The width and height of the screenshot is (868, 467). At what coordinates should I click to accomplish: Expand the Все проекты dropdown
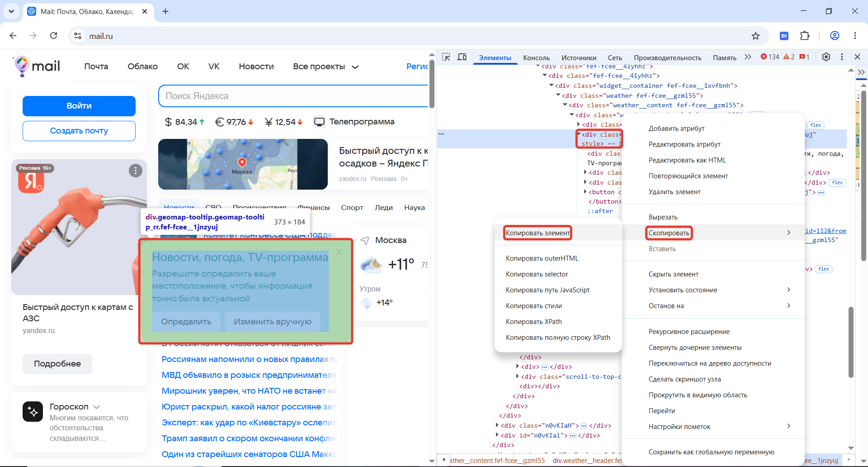355,67
